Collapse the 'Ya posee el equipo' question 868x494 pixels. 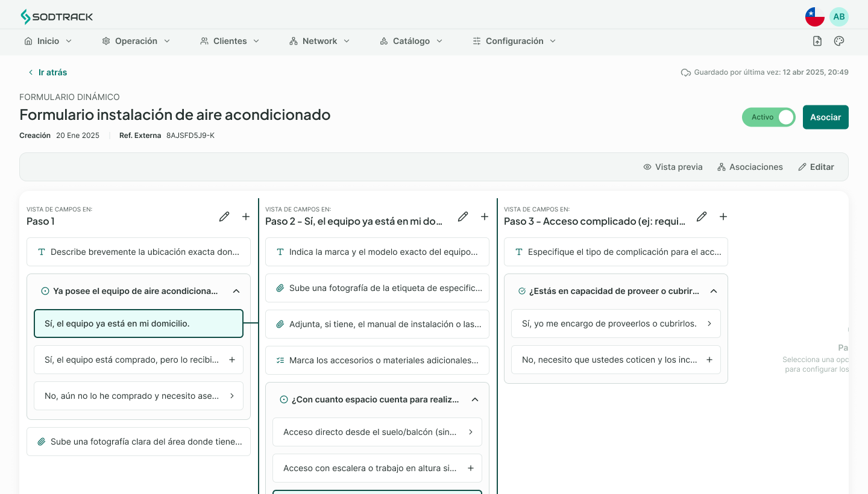point(236,291)
